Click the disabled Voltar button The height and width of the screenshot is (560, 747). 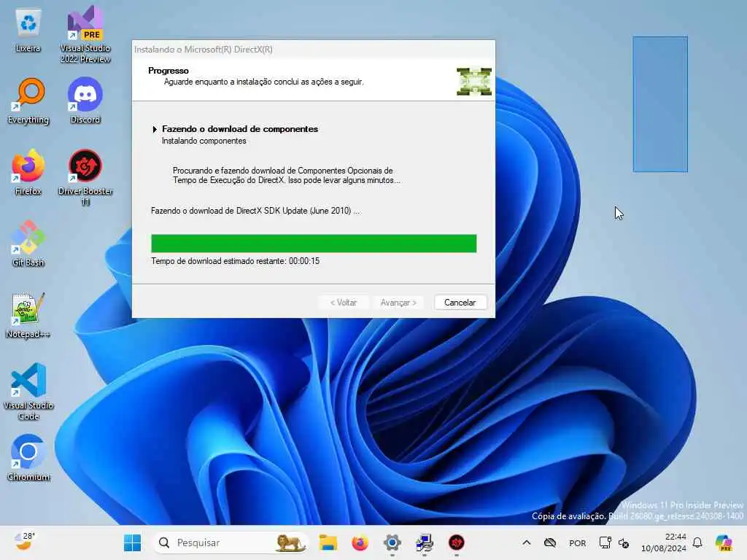(344, 303)
